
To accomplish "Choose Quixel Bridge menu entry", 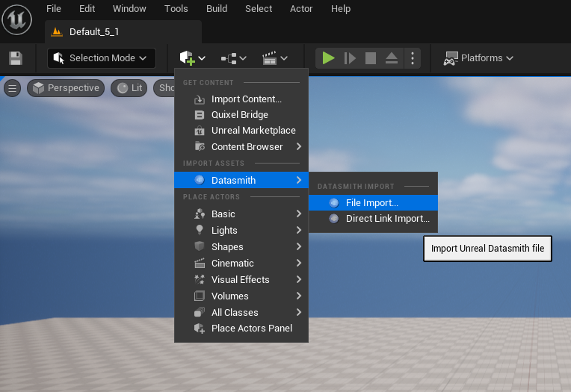I will click(x=241, y=115).
